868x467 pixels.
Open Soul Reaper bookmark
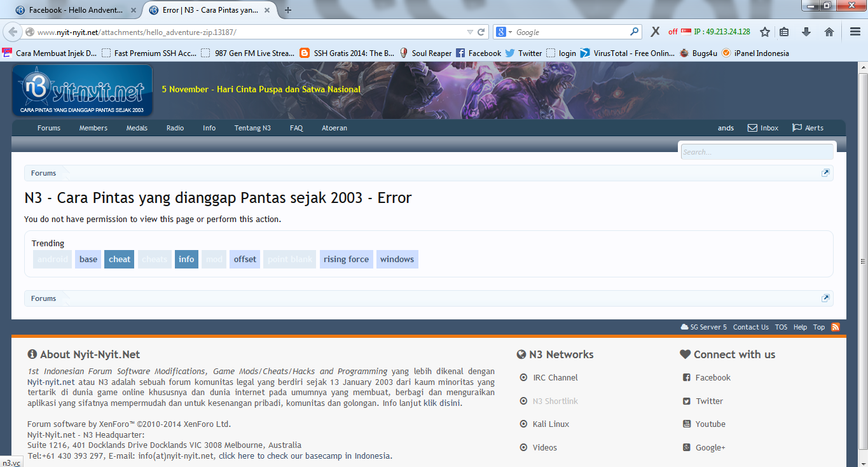tap(425, 53)
